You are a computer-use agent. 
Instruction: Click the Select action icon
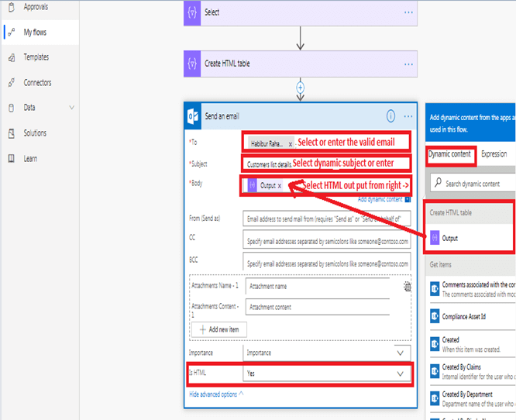coord(192,13)
